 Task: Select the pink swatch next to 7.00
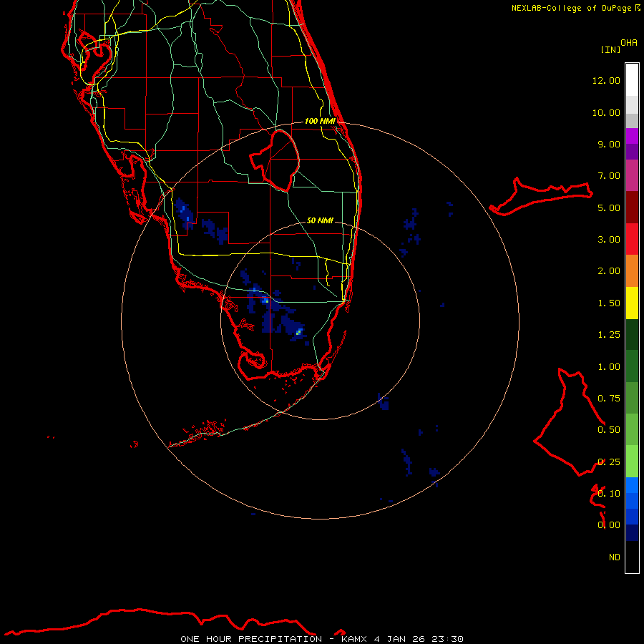[x=632, y=175]
